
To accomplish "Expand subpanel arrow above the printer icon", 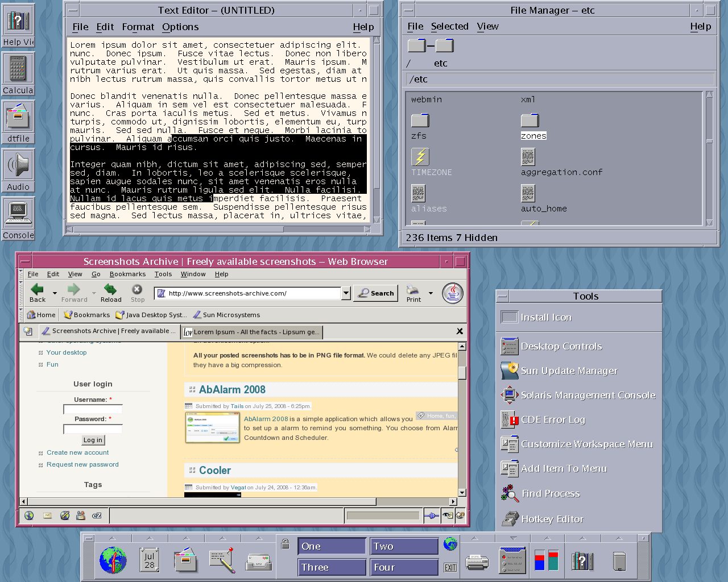I will click(475, 538).
